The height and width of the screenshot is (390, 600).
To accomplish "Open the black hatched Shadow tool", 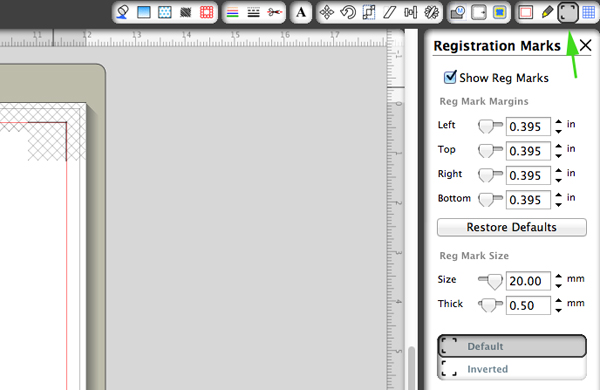I will click(x=186, y=12).
